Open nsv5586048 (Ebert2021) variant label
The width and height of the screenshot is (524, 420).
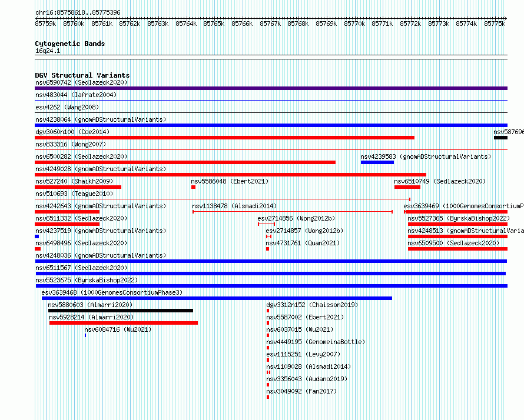[x=230, y=181]
